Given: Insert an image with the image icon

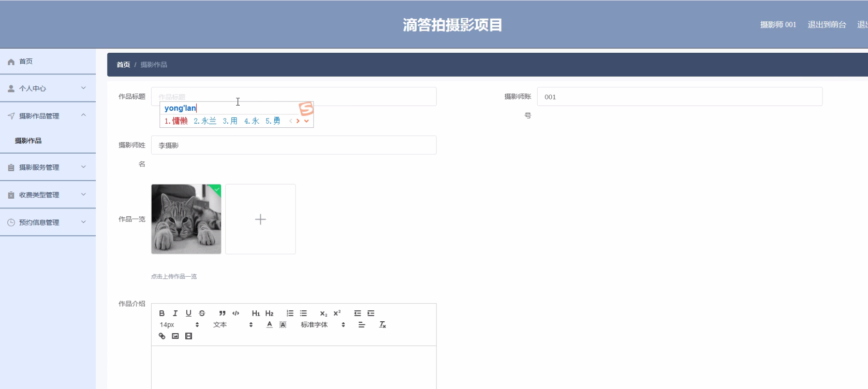Looking at the screenshot, I should point(175,336).
